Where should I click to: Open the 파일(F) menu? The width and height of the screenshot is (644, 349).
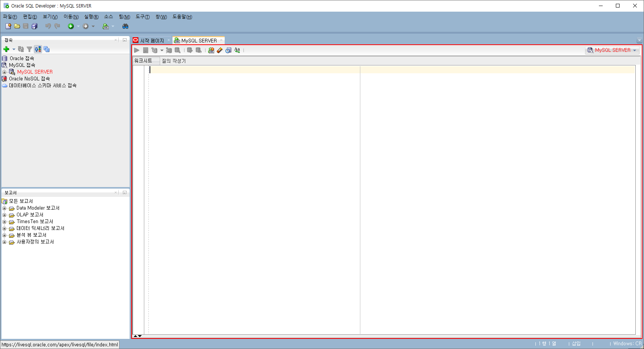click(x=10, y=17)
